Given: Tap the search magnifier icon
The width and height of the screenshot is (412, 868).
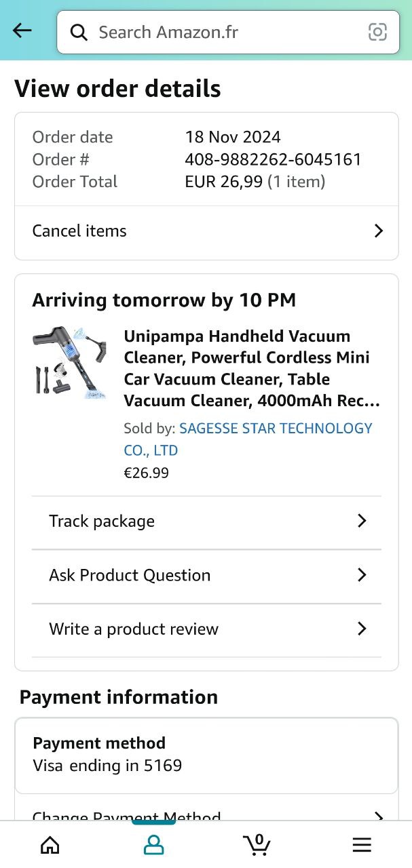Looking at the screenshot, I should tap(79, 33).
